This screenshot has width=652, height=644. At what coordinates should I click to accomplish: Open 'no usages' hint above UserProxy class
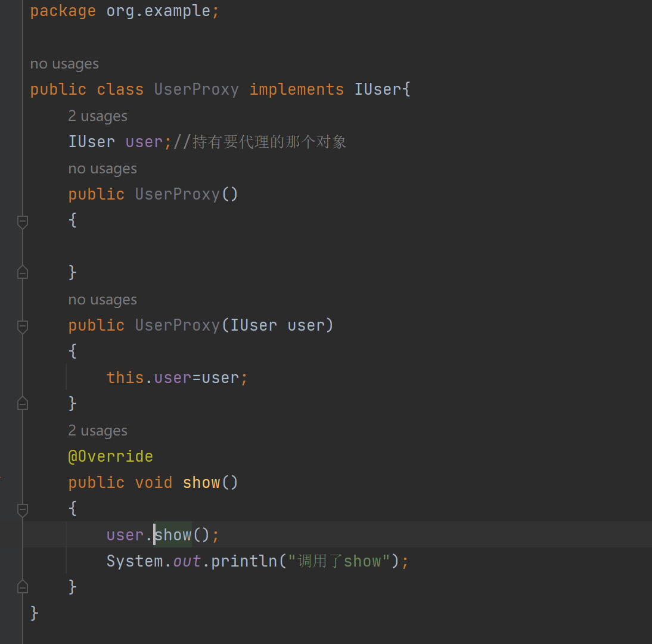[x=64, y=64]
